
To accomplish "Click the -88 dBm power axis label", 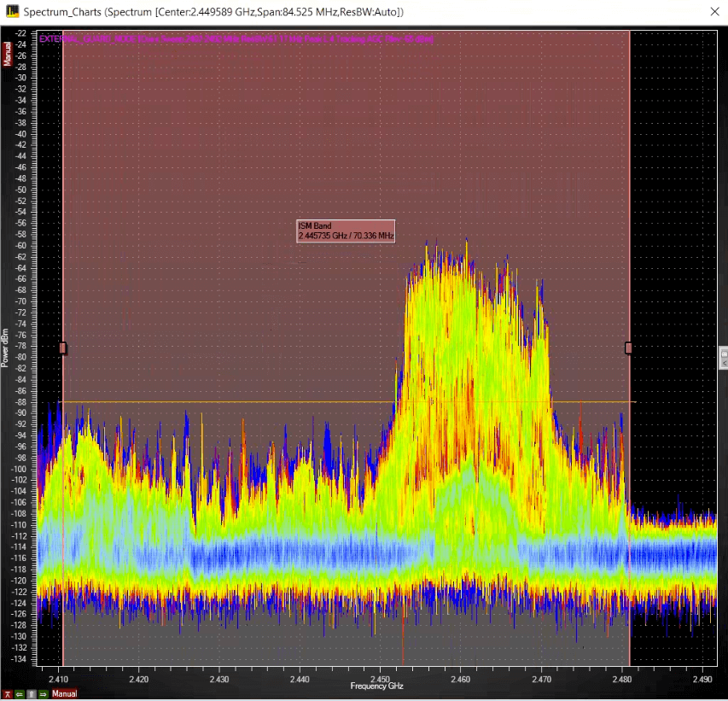I will click(20, 402).
